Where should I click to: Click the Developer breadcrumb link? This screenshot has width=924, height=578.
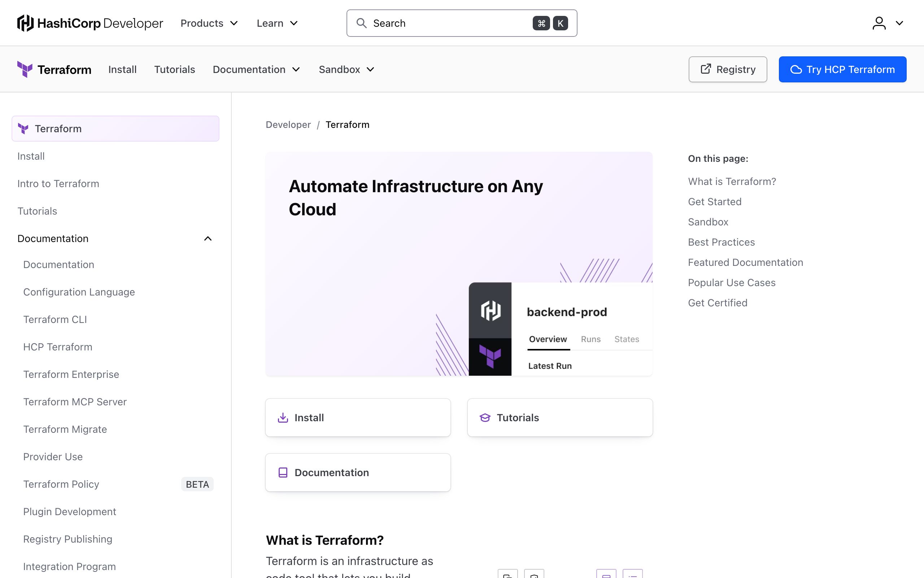[288, 125]
